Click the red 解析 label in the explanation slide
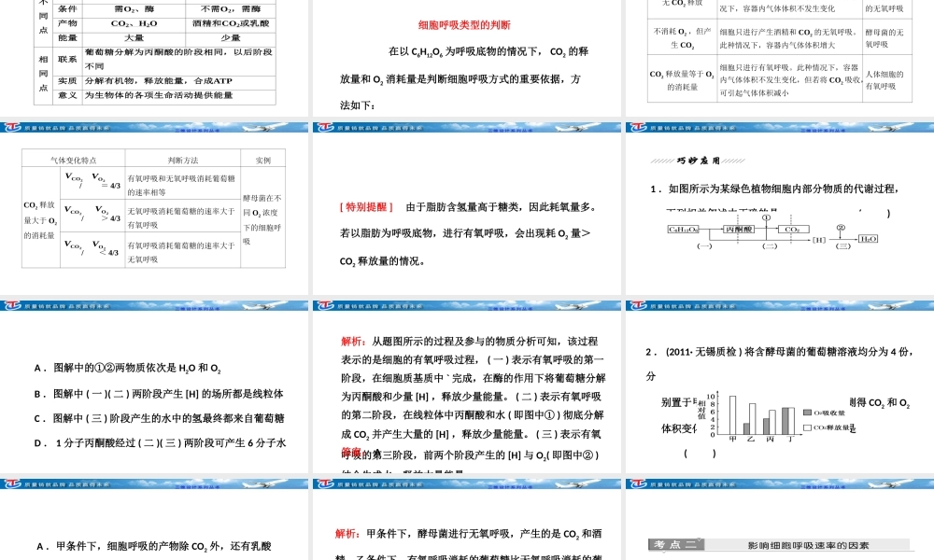The height and width of the screenshot is (560, 934). click(x=351, y=341)
